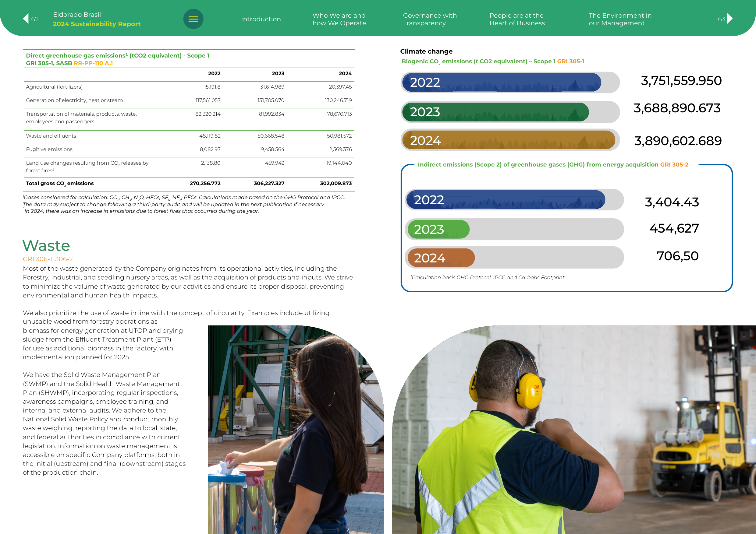Open the Introduction section
The width and height of the screenshot is (756, 534).
coord(261,19)
